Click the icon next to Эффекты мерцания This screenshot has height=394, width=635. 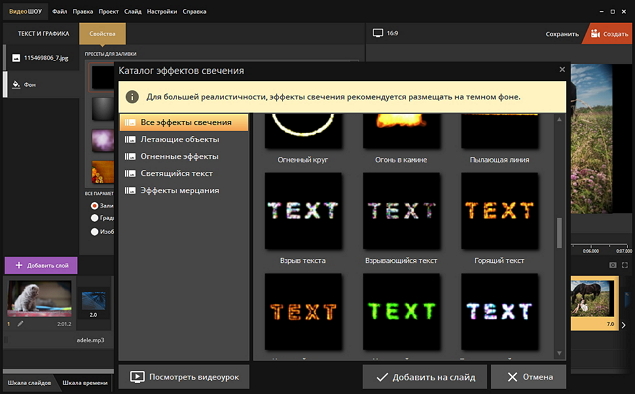pos(130,190)
